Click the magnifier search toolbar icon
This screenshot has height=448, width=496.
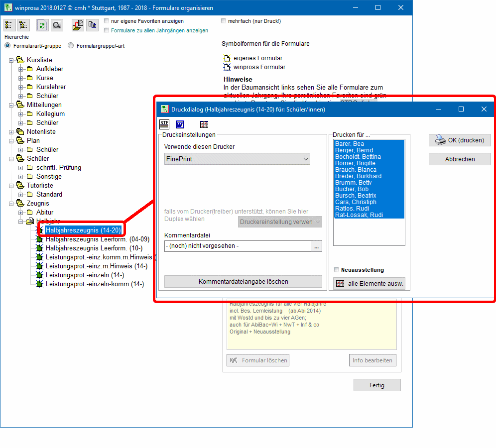pos(56,25)
